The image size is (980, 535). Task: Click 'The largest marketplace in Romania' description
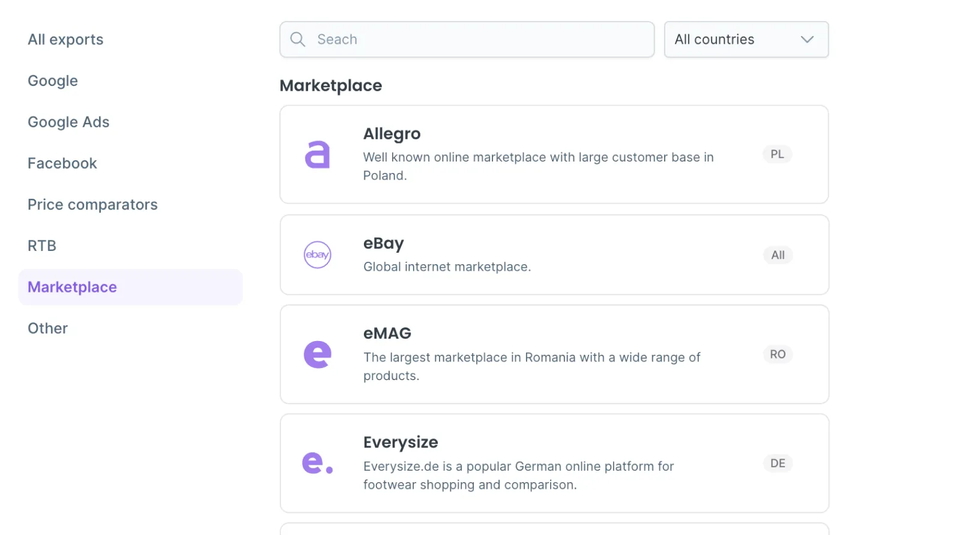(532, 366)
